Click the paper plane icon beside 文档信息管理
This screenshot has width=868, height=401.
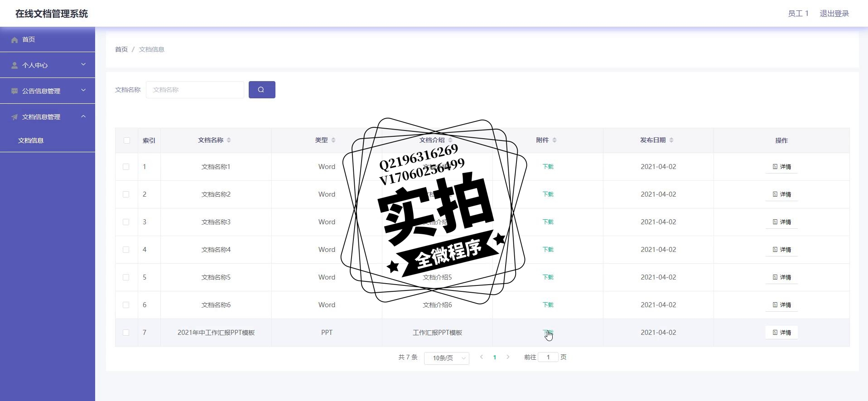click(14, 117)
